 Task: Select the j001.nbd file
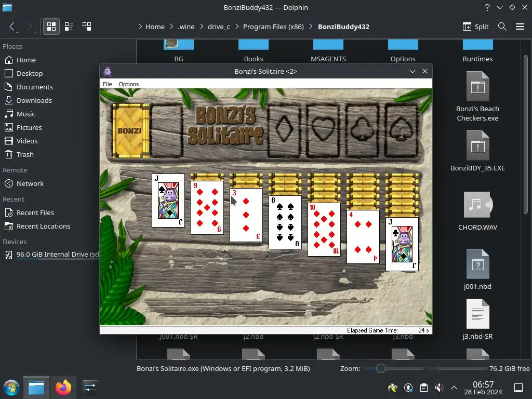pyautogui.click(x=477, y=270)
